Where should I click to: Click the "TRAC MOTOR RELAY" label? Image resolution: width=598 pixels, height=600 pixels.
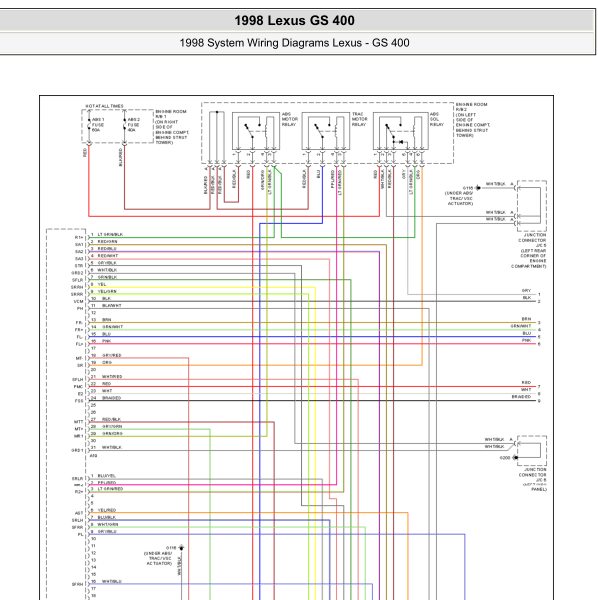pos(359,119)
